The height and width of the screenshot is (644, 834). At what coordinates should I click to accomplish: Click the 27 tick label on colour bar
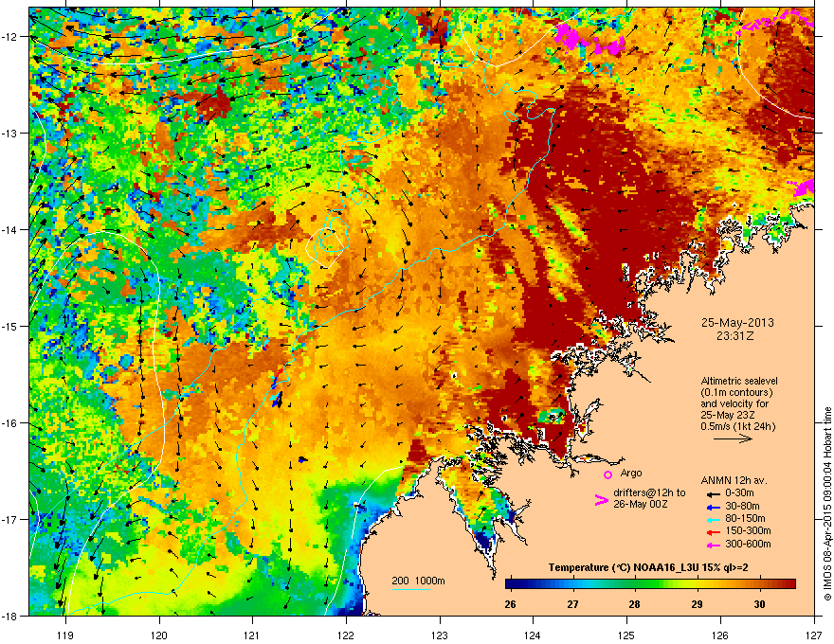(x=572, y=604)
